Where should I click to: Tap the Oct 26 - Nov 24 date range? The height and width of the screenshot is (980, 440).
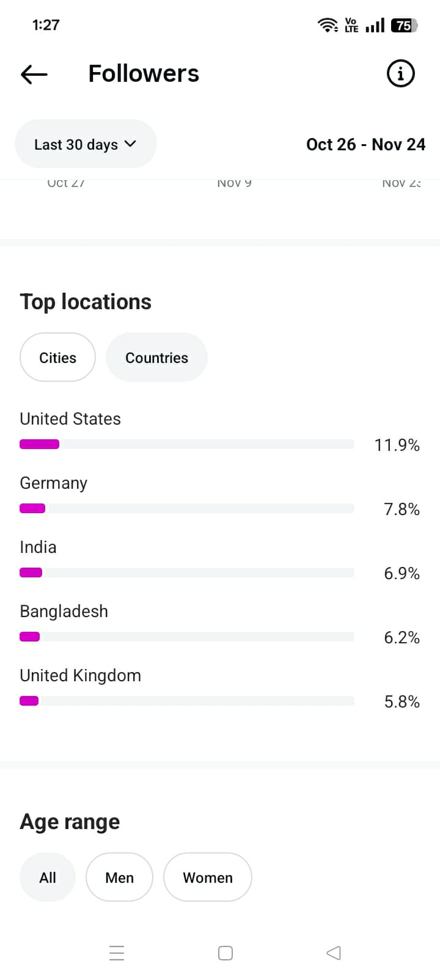[365, 144]
